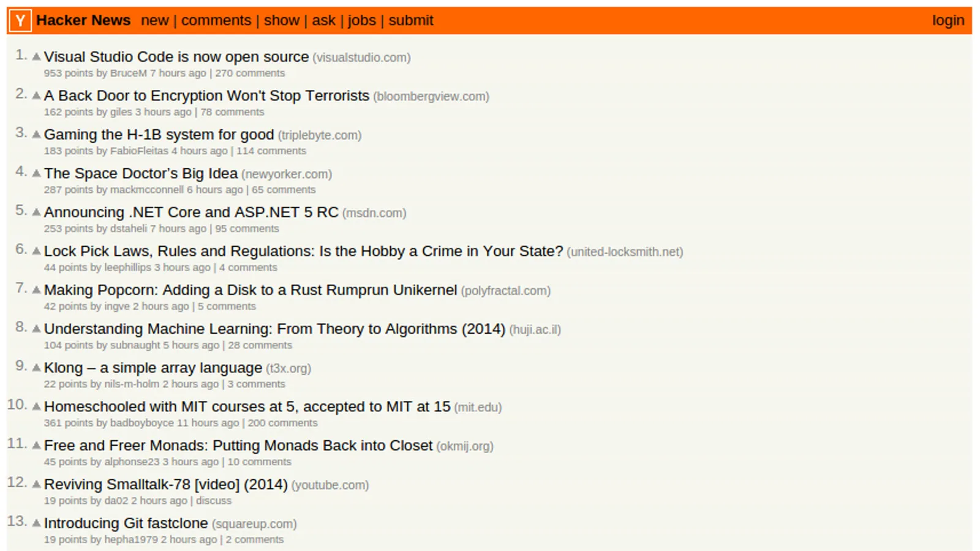Upvote the Homeschooled with MIT courses story
The height and width of the screenshot is (551, 980).
(x=37, y=407)
